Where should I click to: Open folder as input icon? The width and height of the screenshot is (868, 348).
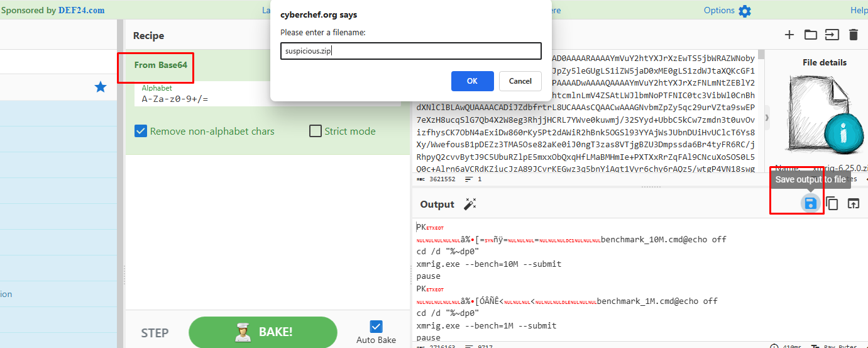pyautogui.click(x=810, y=35)
